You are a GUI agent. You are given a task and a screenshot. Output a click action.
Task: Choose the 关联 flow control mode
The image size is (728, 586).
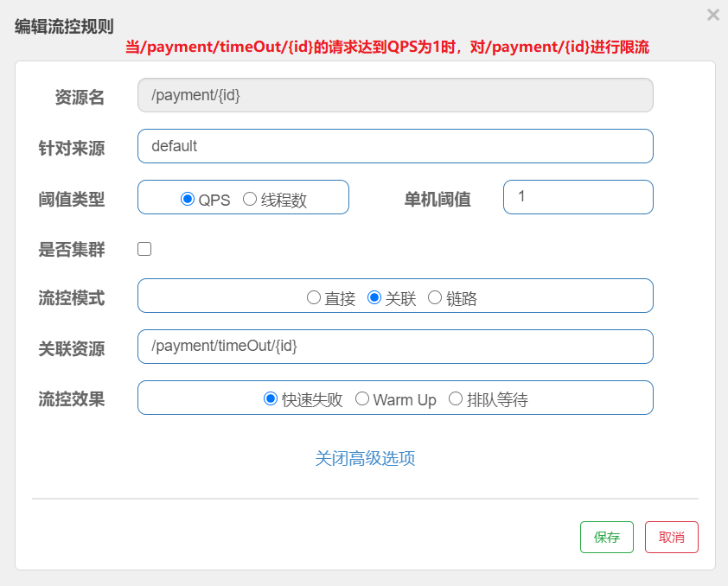coord(374,297)
